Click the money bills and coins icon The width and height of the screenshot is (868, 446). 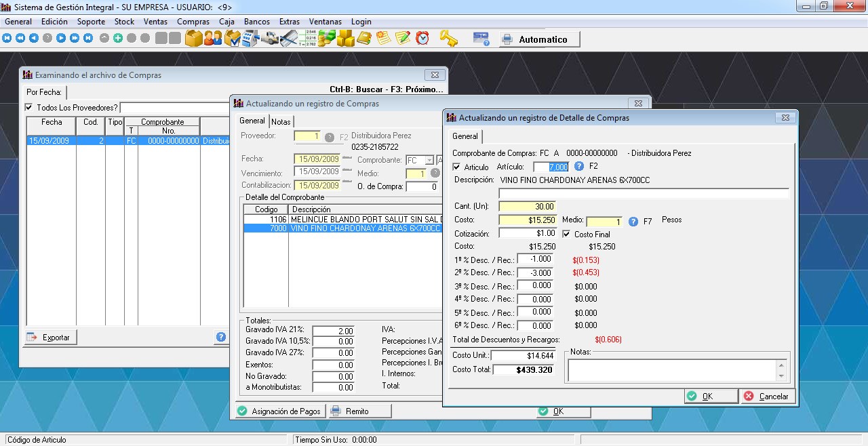(x=327, y=39)
